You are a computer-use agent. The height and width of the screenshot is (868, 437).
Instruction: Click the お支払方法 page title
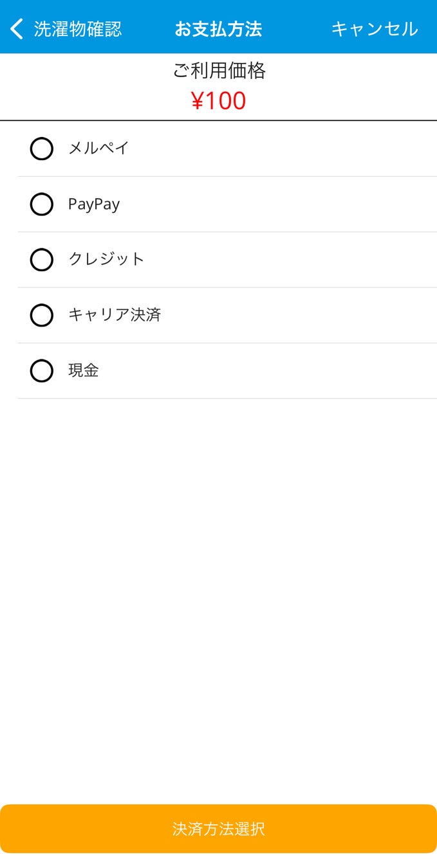[x=218, y=29]
